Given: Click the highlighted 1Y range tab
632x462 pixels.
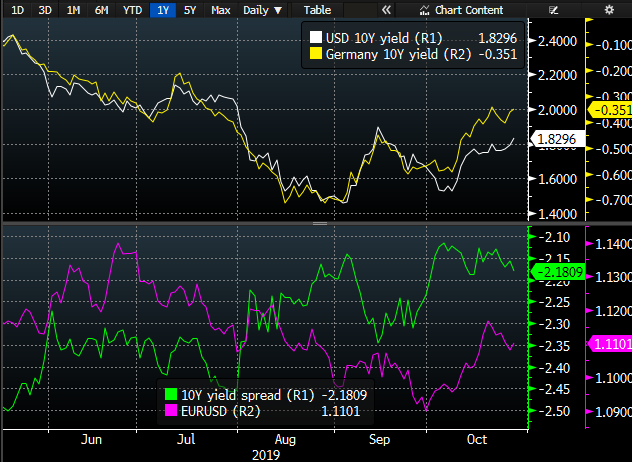Looking at the screenshot, I should [x=163, y=10].
